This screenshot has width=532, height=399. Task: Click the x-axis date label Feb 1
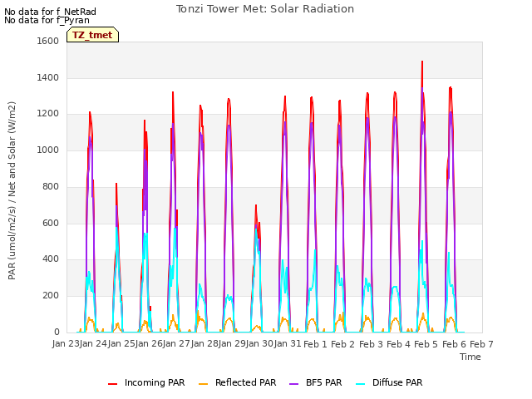coord(315,344)
